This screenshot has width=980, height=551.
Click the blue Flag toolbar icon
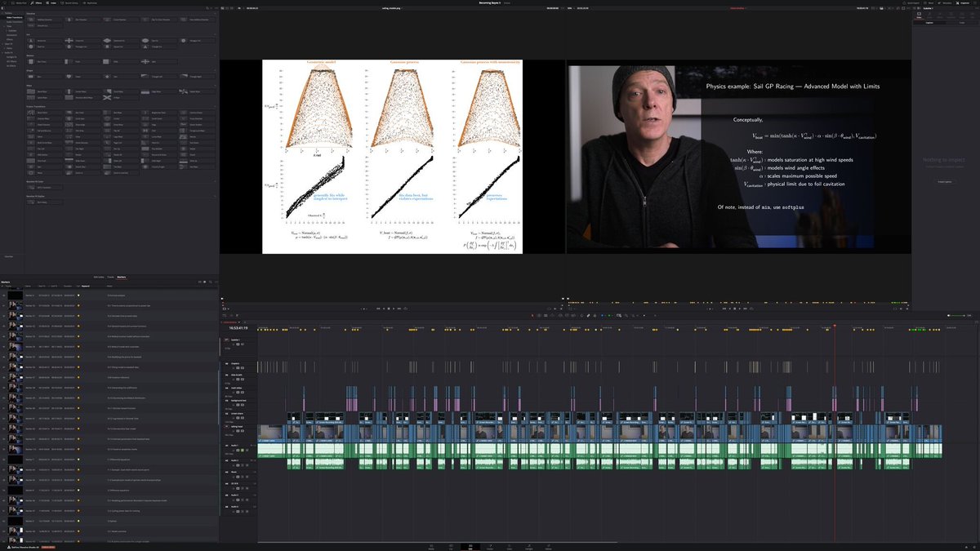coord(602,315)
